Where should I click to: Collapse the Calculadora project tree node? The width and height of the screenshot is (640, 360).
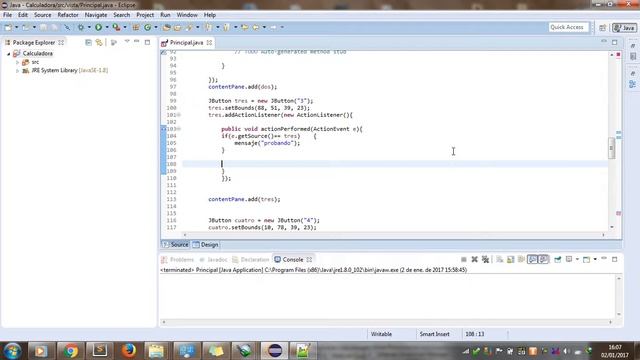click(9, 54)
